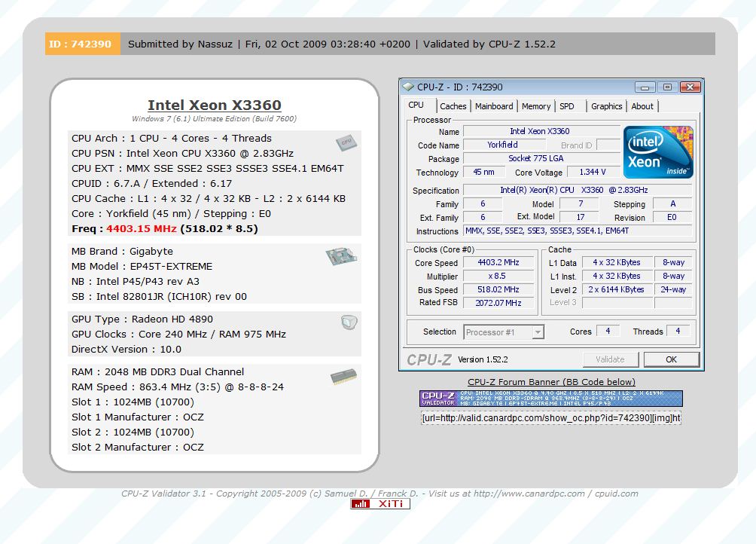Image resolution: width=756 pixels, height=544 pixels.
Task: Click the MB Model : EP45T-EXTREME line
Action: (x=142, y=266)
